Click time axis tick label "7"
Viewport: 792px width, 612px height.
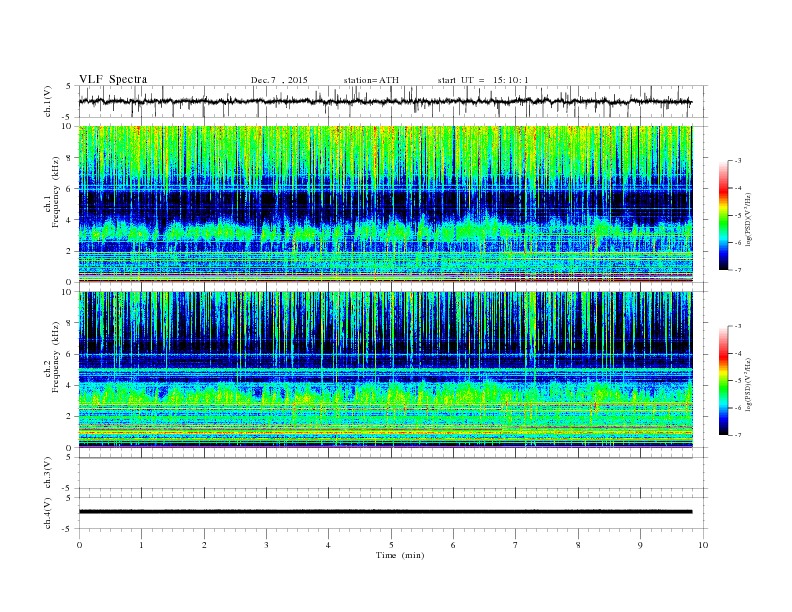[516, 545]
